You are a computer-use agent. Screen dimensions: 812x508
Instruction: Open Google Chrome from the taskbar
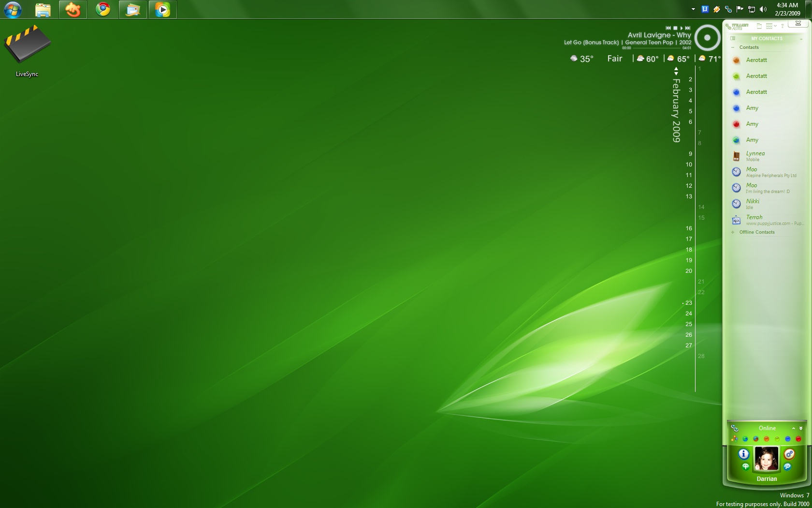click(102, 9)
